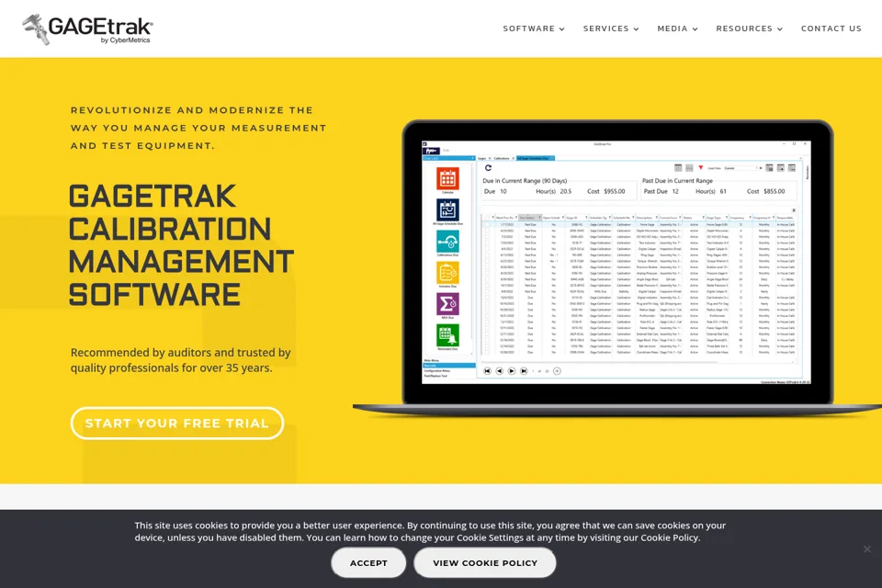This screenshot has height=588, width=882.
Task: Click 'Hour(s) 20.5' in Due range
Action: point(553,191)
